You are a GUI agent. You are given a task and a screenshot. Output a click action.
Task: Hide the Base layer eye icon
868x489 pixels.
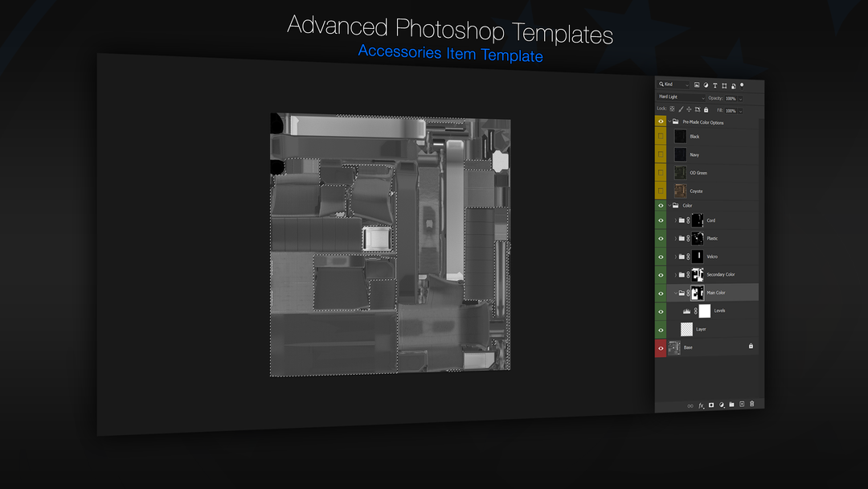coord(661,348)
